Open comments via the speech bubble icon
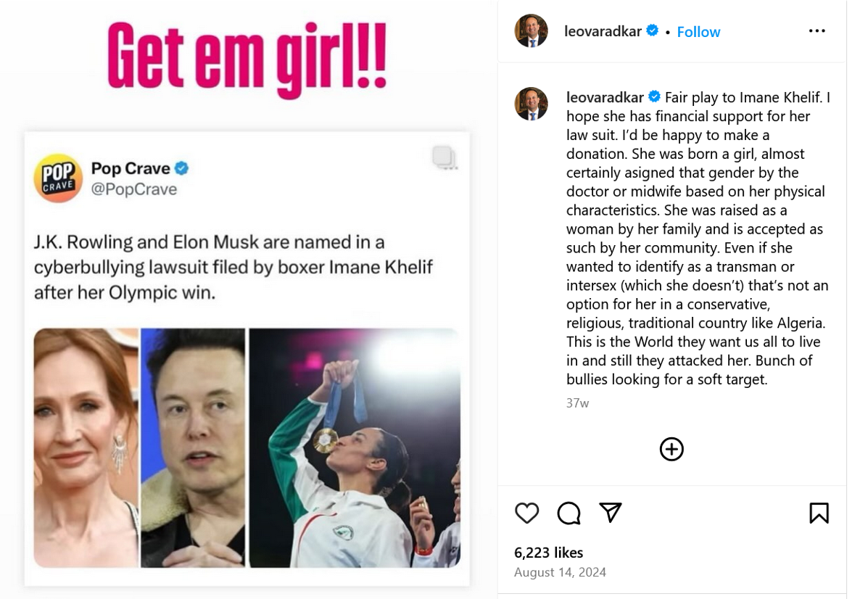The height and width of the screenshot is (599, 868). (569, 513)
